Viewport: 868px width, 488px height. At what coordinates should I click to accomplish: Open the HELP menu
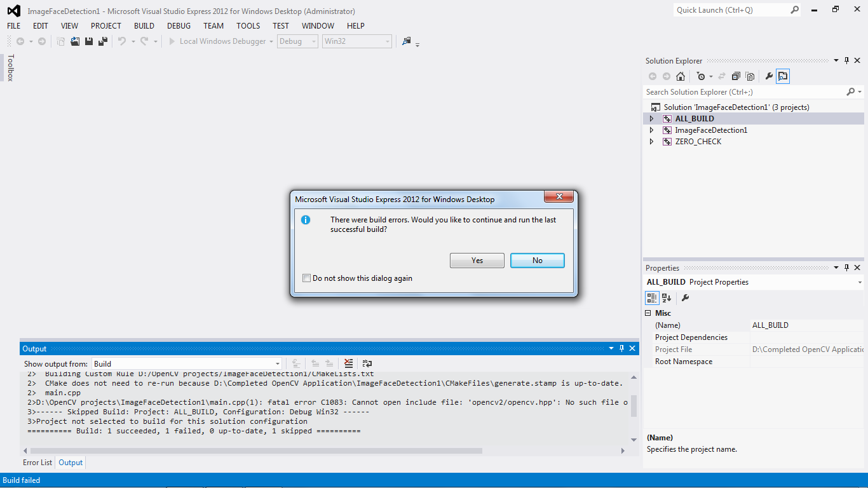[356, 26]
